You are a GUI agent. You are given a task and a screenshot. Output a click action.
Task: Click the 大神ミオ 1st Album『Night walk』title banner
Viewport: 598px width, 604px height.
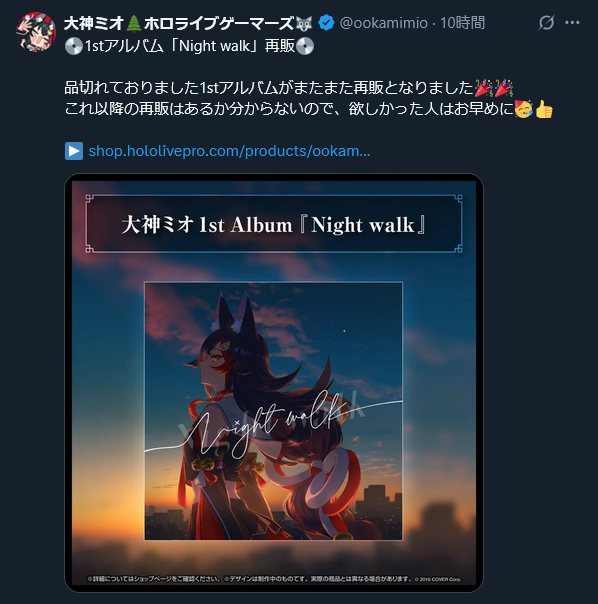[274, 224]
